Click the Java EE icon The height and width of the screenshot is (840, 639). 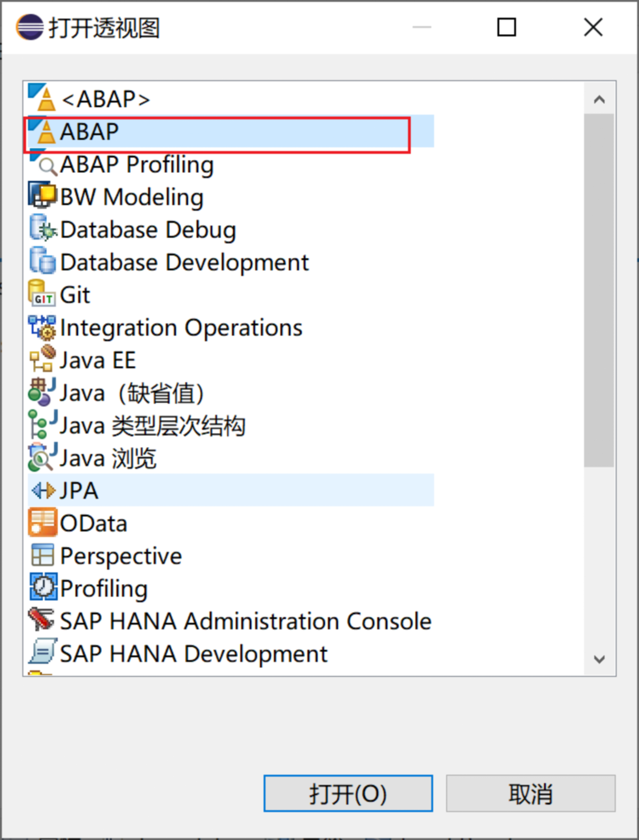point(43,358)
